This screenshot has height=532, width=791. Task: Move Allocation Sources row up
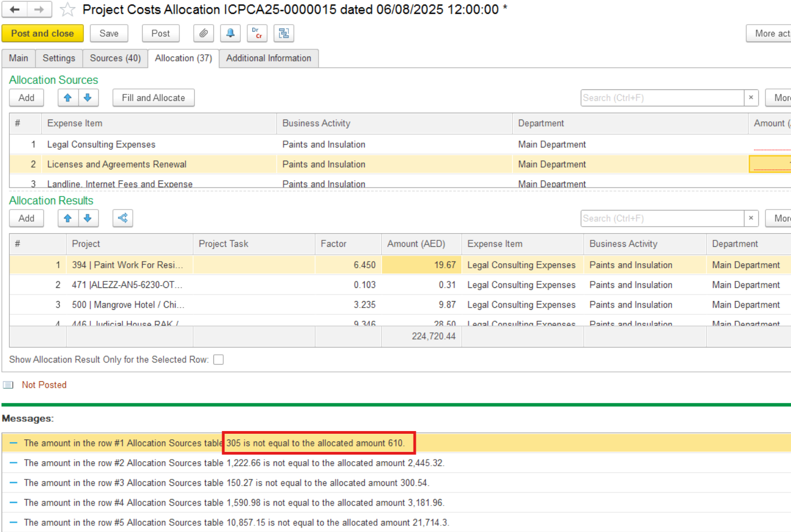pos(68,98)
